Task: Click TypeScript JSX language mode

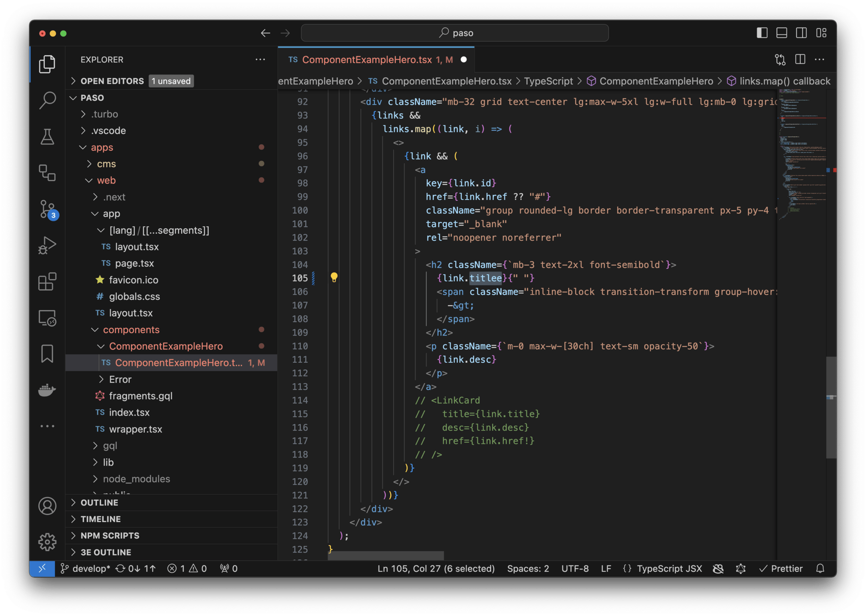Action: point(669,569)
